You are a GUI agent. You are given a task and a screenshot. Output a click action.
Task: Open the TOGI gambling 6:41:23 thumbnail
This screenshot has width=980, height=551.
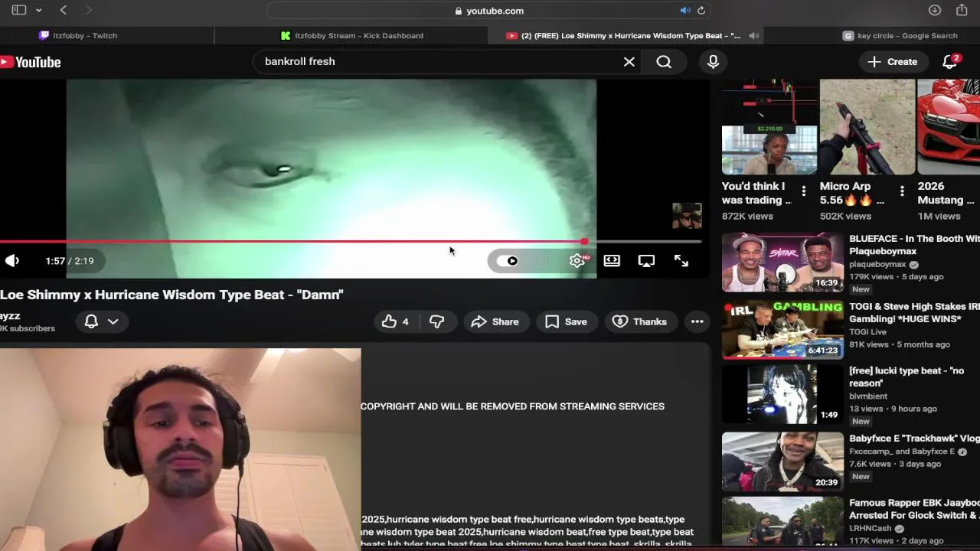click(782, 330)
